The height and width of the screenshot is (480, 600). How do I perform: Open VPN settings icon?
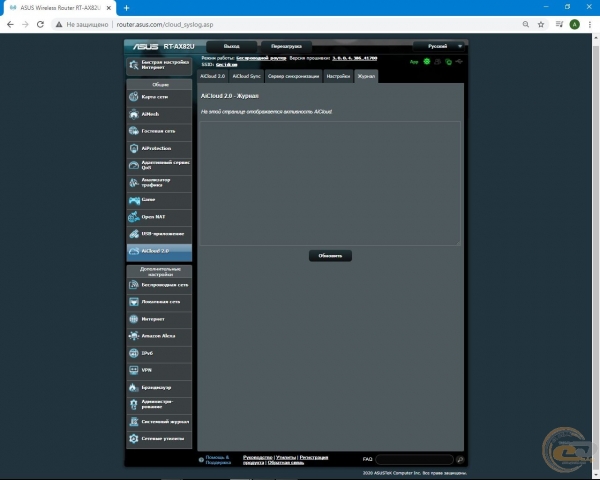[134, 370]
